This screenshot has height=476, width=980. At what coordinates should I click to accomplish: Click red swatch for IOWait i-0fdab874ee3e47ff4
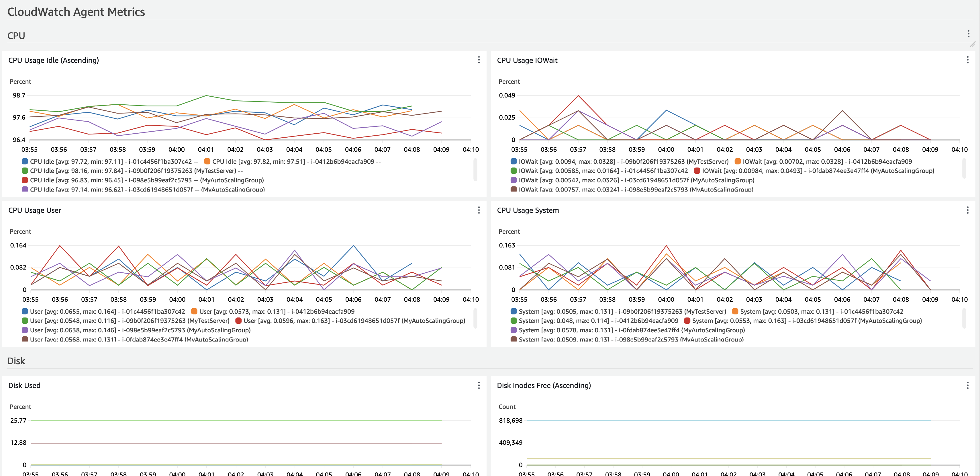[x=697, y=171]
